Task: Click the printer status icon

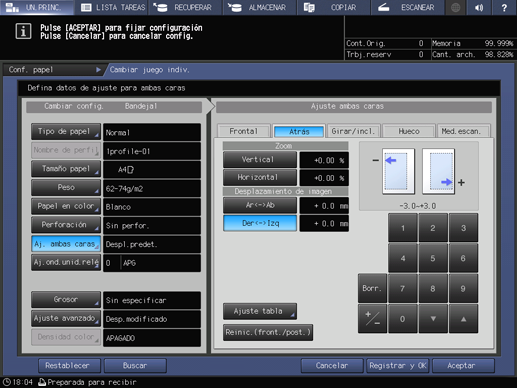Action: pyautogui.click(x=42, y=382)
